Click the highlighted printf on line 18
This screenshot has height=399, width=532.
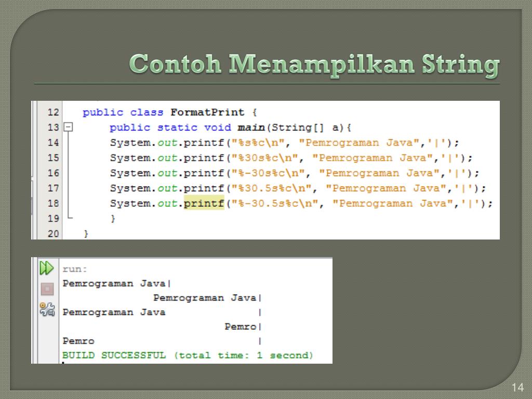(204, 203)
